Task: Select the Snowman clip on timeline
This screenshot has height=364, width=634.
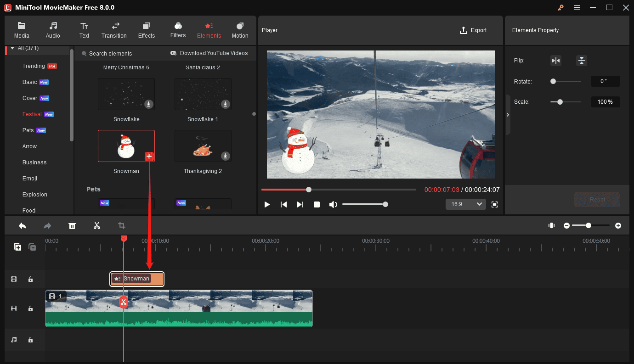Action: point(137,279)
